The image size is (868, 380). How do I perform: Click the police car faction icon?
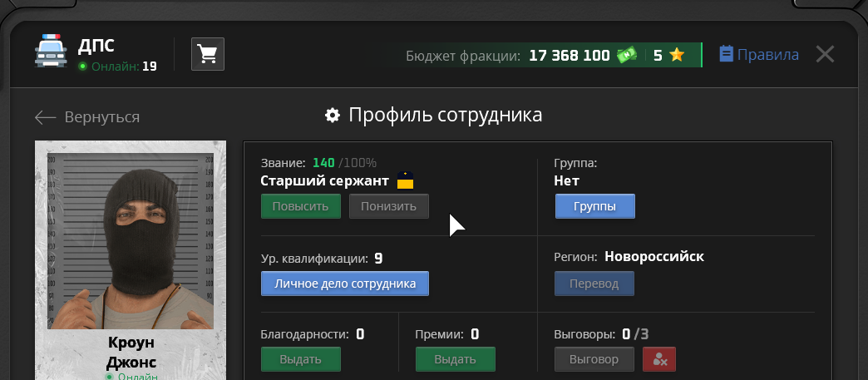coord(51,53)
